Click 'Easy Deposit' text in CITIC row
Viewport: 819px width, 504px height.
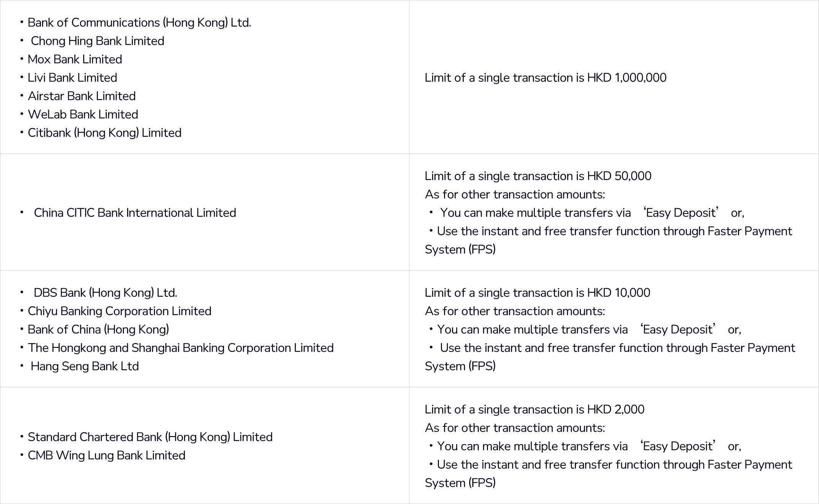pyautogui.click(x=681, y=213)
